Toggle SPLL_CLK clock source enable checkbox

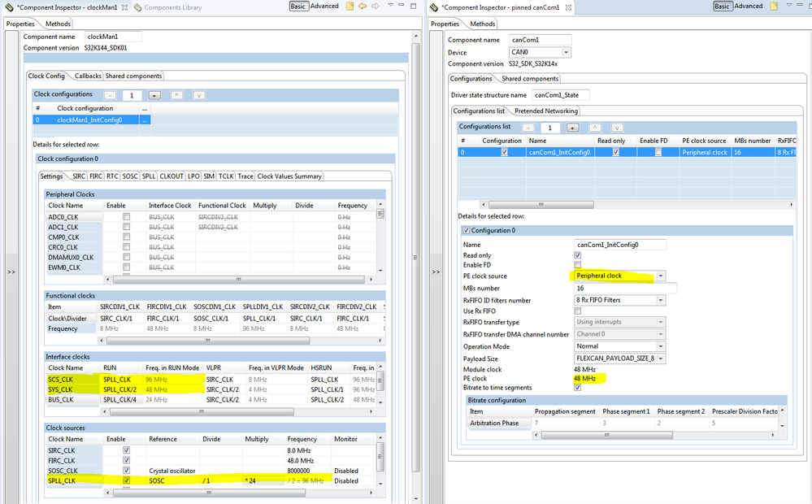(126, 480)
